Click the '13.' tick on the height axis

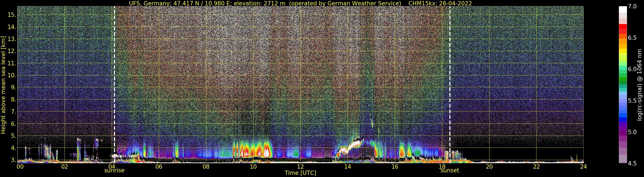pos(12,39)
